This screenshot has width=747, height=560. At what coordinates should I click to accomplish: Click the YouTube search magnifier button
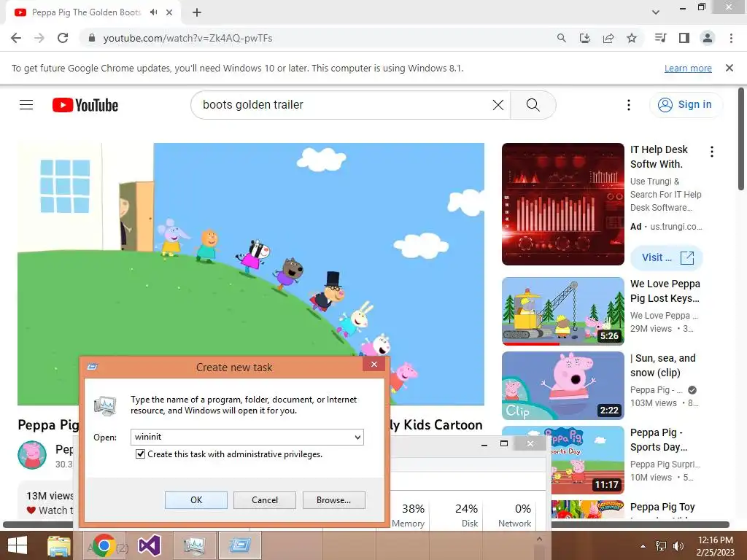[x=533, y=105]
